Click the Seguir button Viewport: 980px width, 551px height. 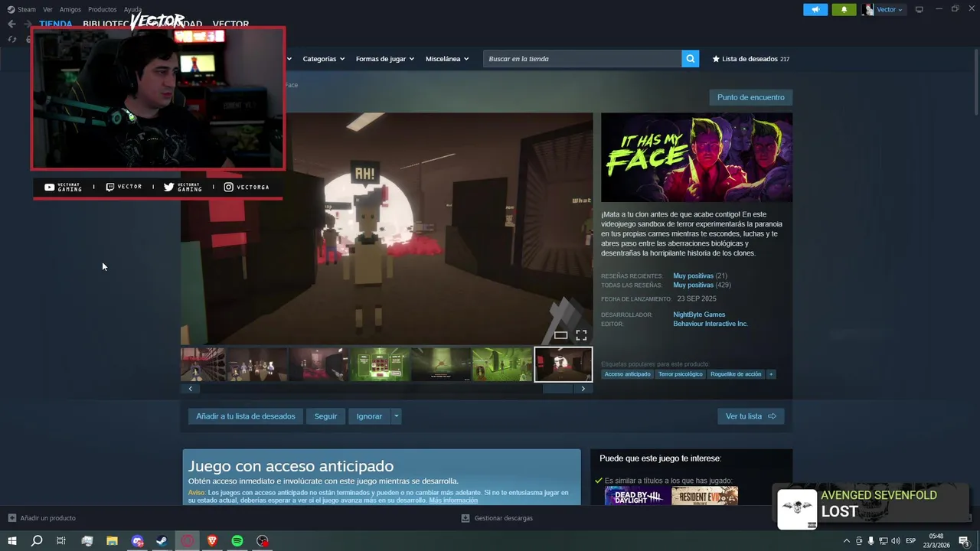(x=325, y=416)
